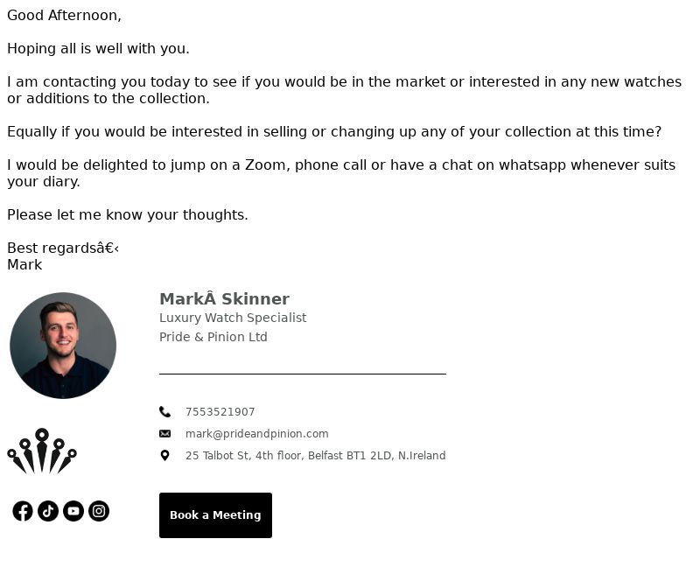
Task: Click the envelope email icon
Action: coord(164,433)
